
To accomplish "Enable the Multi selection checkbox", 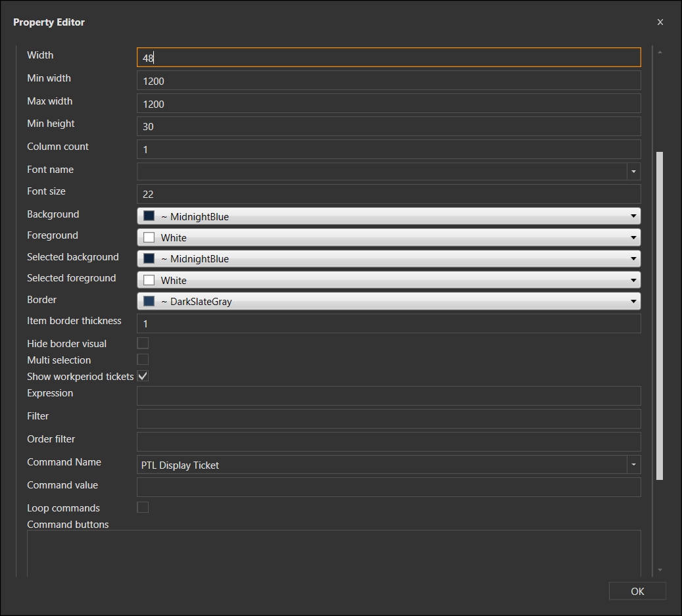I will (143, 360).
